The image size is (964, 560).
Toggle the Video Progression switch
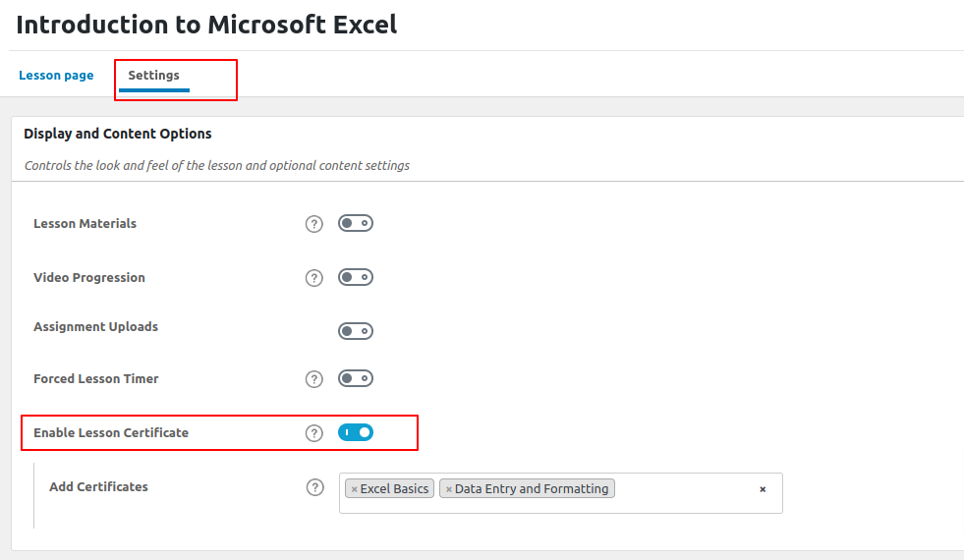[x=356, y=277]
